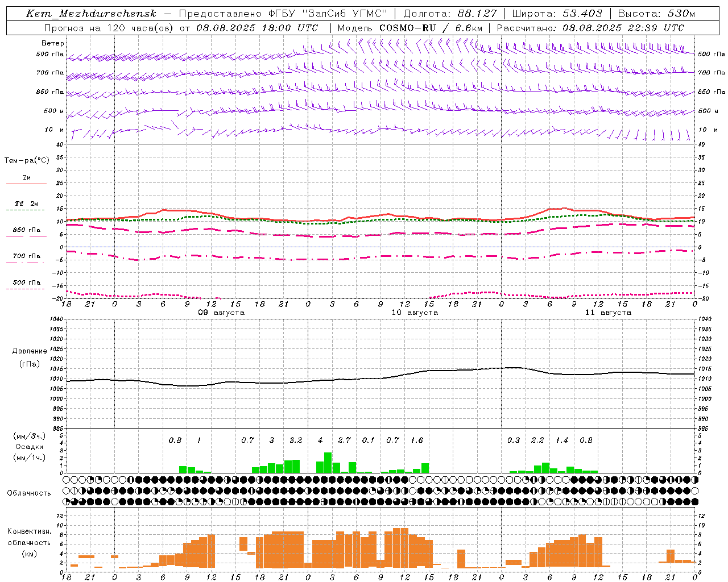This screenshot has height=582, width=728.
Task: Click the Облачность cloudiness label
Action: (x=29, y=493)
